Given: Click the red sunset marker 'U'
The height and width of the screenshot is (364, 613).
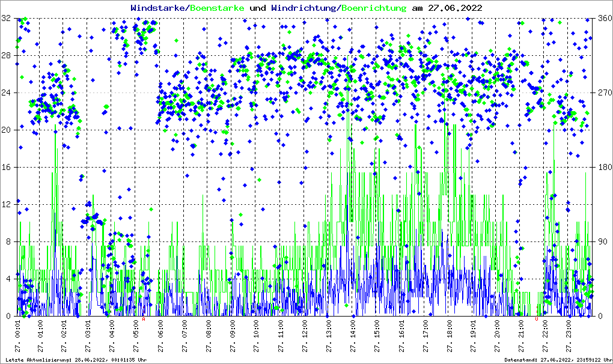Looking at the screenshot, I should 537,320.
